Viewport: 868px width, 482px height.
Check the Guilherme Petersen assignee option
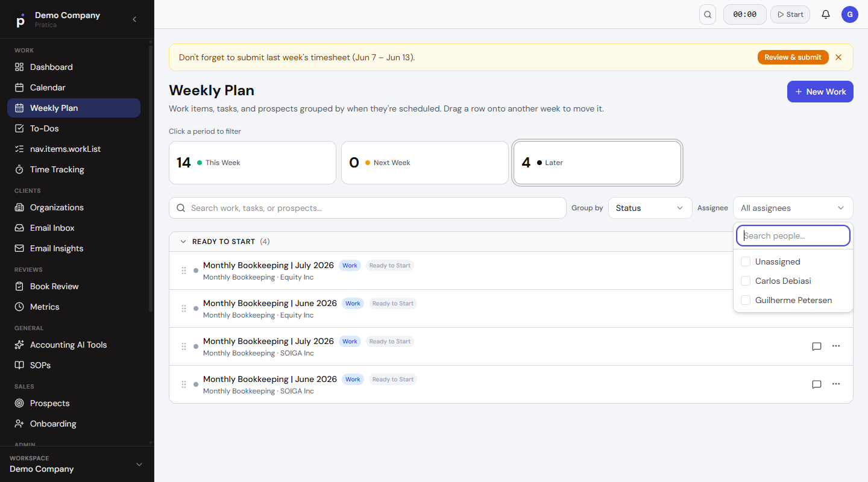coord(746,300)
